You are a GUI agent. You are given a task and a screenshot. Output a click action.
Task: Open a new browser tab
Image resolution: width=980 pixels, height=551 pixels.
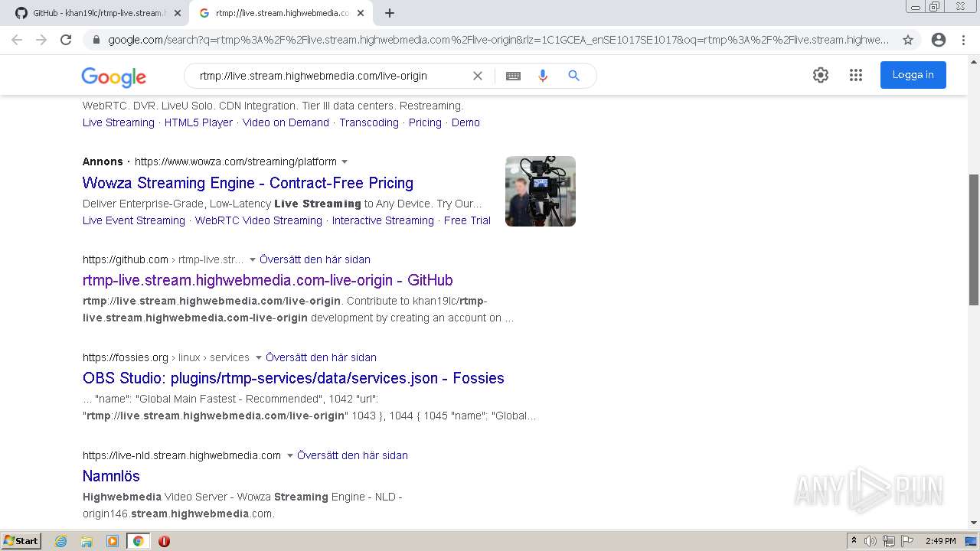390,13
